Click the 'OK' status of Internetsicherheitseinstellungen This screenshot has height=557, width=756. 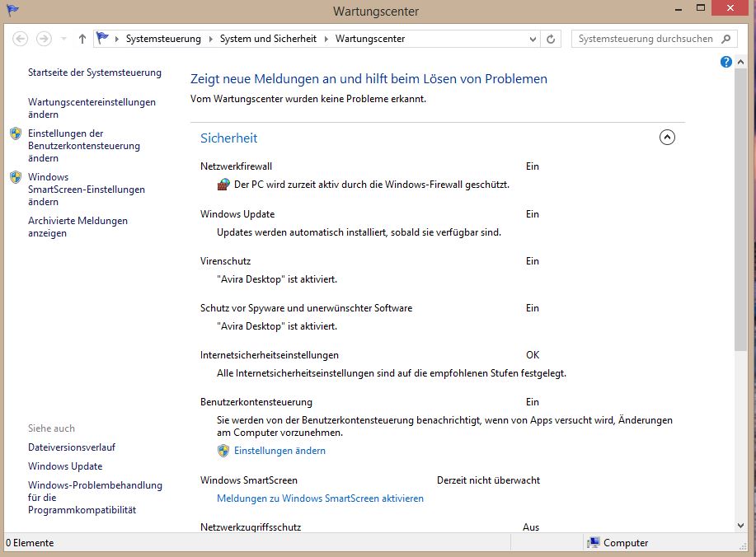click(533, 355)
